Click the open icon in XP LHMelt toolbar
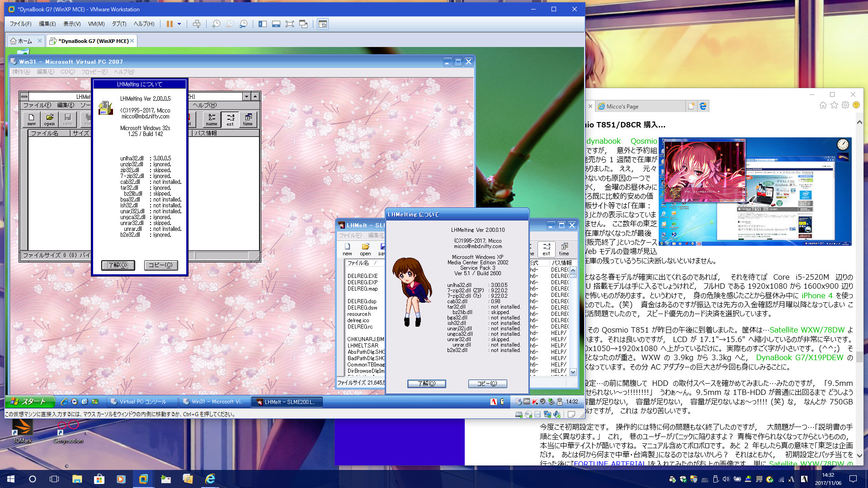The width and height of the screenshot is (868, 488). (x=365, y=249)
